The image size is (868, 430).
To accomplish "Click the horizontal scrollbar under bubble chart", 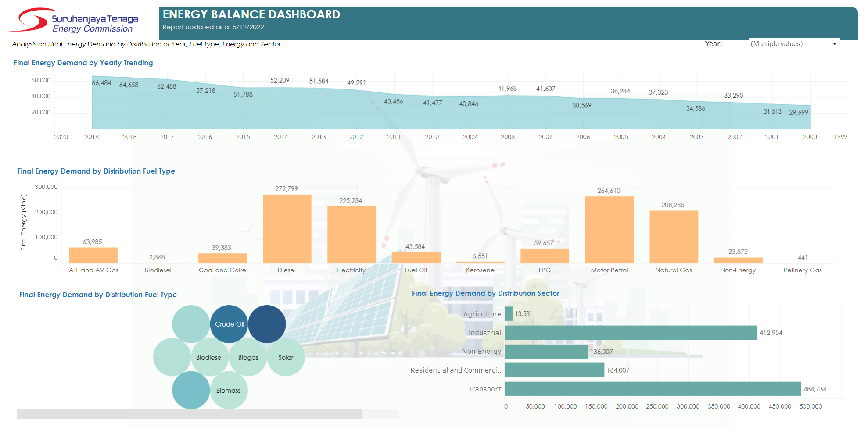I will click(x=189, y=414).
